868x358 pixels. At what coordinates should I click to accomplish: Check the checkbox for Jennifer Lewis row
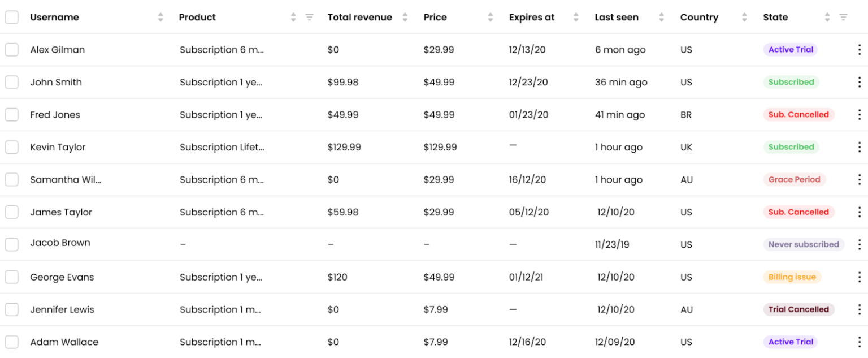click(11, 309)
